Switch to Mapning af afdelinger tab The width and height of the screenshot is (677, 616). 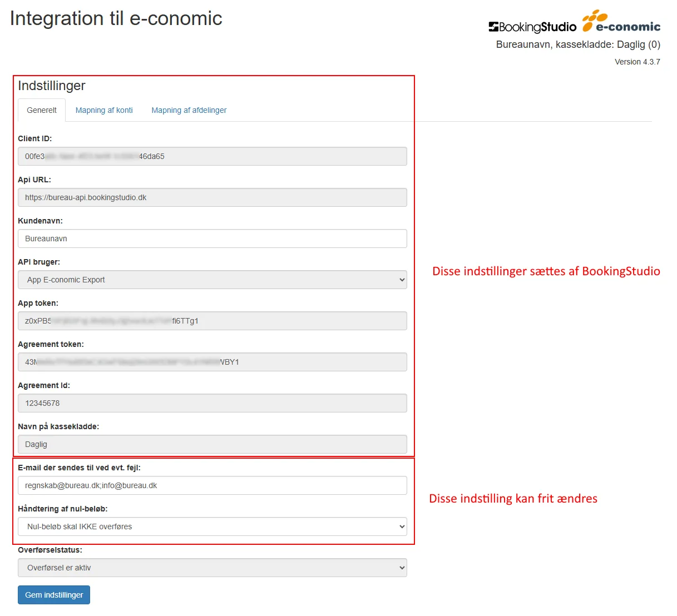point(189,110)
